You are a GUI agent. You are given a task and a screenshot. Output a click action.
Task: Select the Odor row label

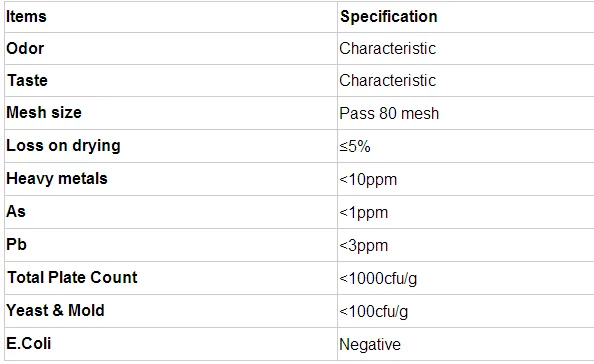[x=25, y=48]
